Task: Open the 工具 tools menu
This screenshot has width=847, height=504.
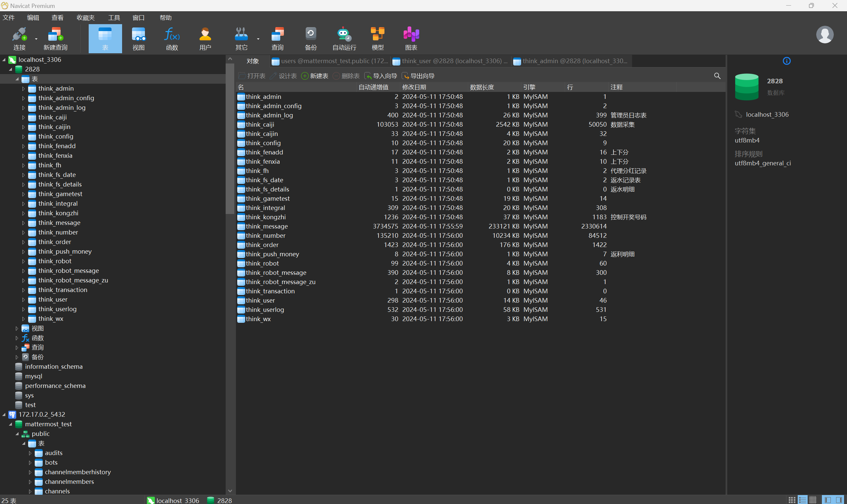Action: click(114, 18)
